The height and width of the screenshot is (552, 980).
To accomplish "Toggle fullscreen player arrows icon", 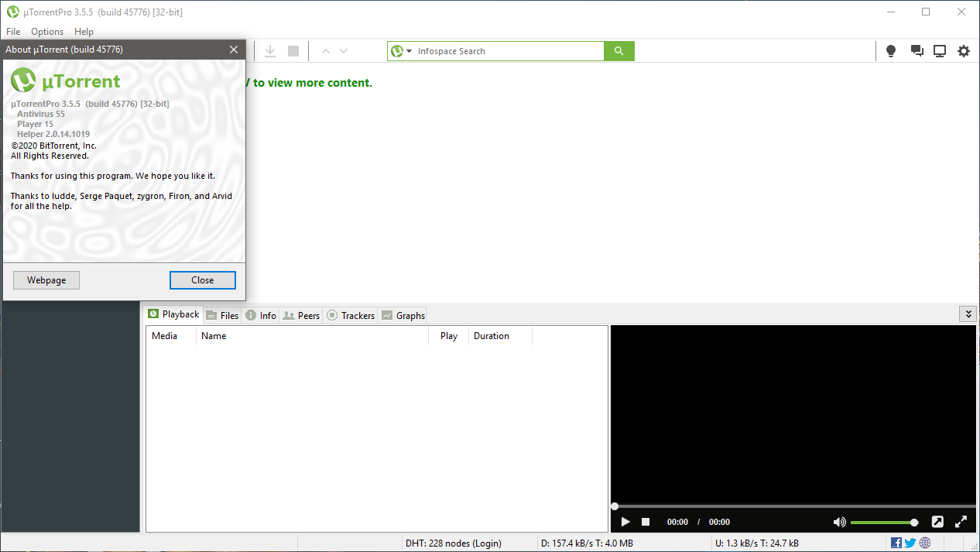I will pos(961,522).
